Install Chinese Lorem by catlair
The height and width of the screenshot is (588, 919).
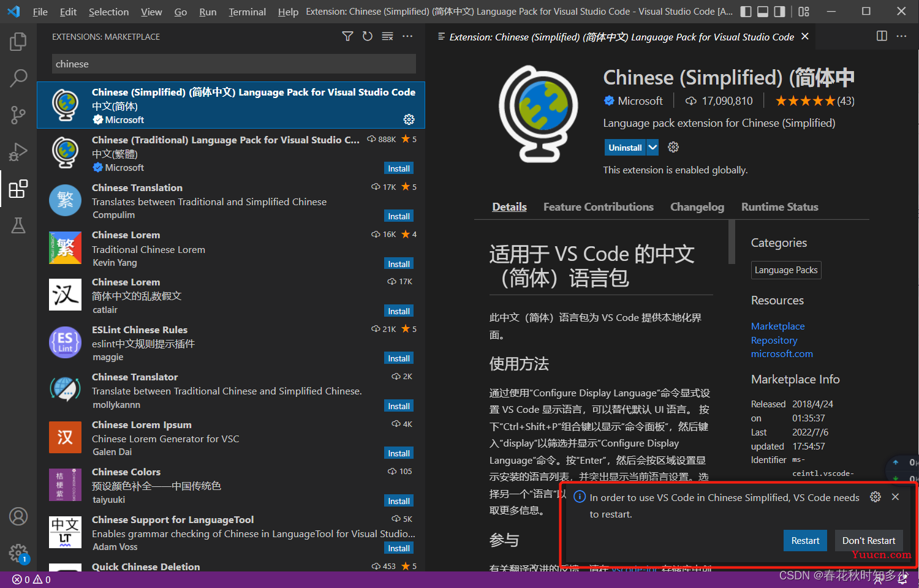(399, 311)
